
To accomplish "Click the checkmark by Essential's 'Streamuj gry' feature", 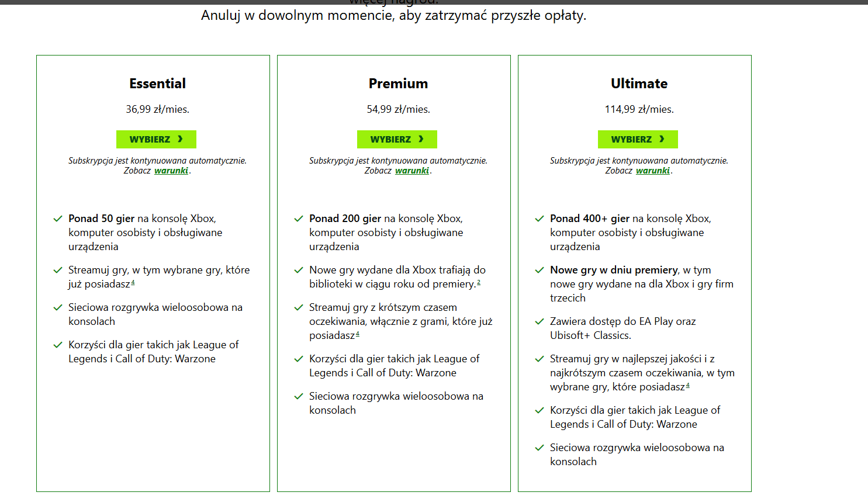I will pos(58,271).
